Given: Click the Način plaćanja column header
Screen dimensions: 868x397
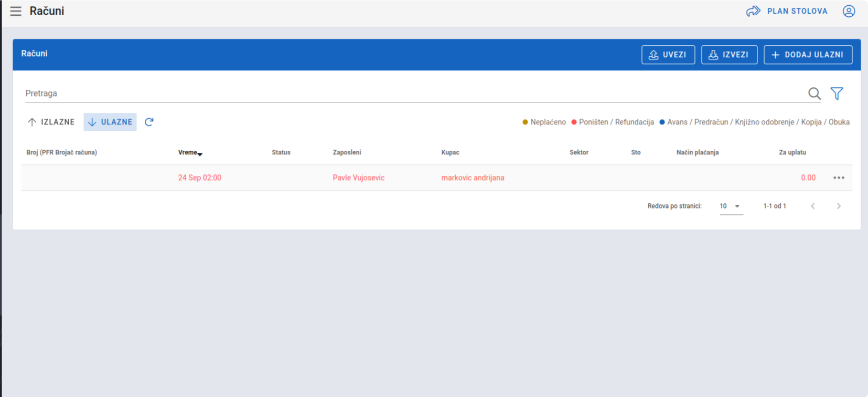Looking at the screenshot, I should pyautogui.click(x=698, y=153).
